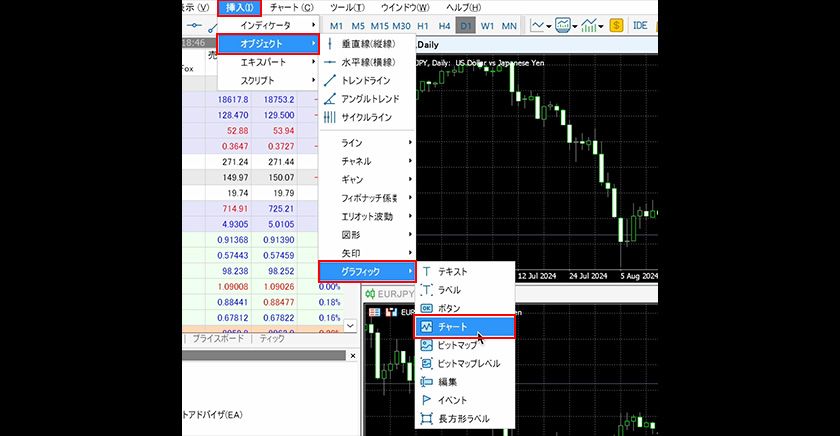Choose the Angle Trend (アングルトレンド) object

click(x=368, y=99)
